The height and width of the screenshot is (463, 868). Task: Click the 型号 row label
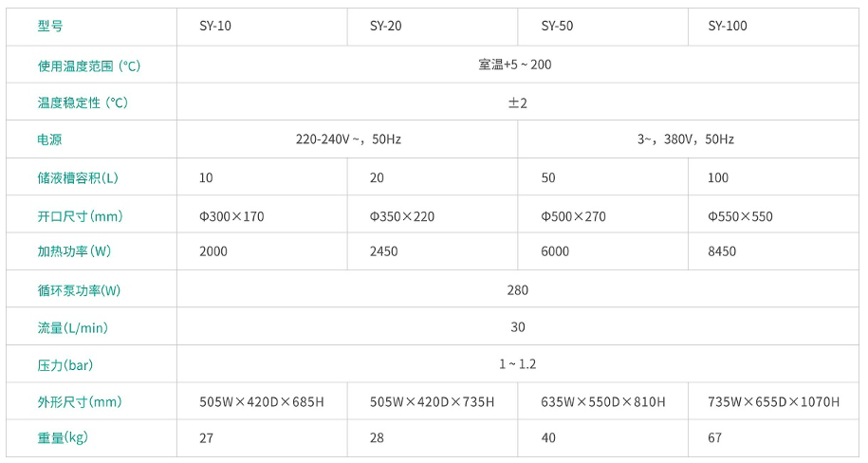point(50,26)
